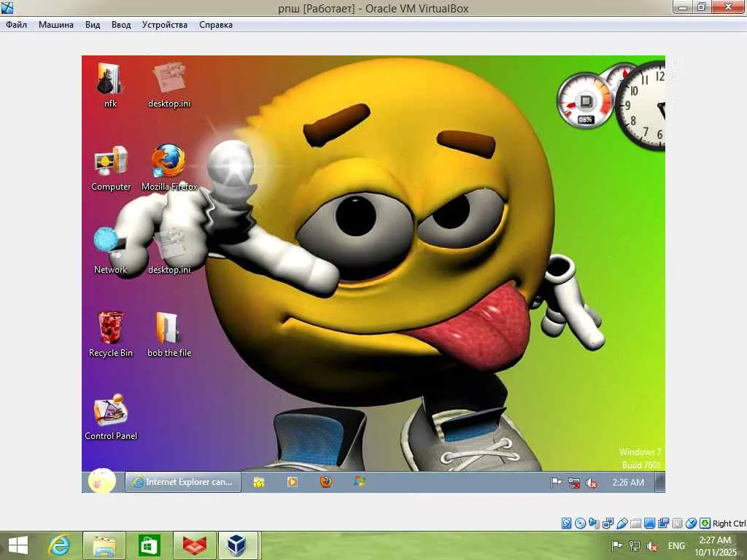Click the optical disk icon in VirtualBox status bar
The image size is (747, 560).
580,524
